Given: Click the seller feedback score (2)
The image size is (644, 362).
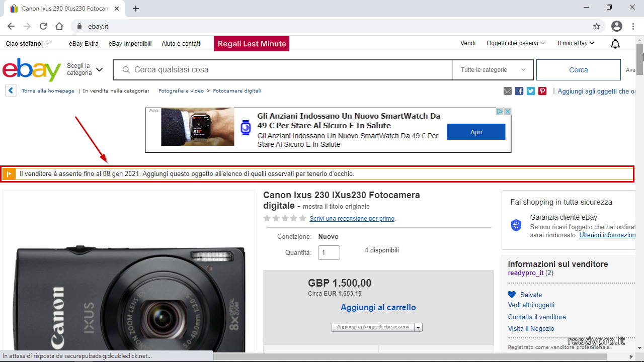Looking at the screenshot, I should click(x=549, y=273).
